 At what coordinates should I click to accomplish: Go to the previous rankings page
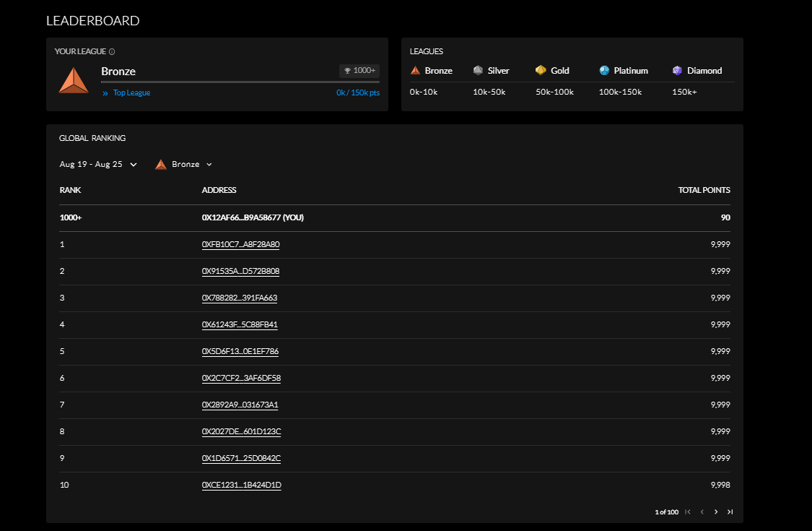702,511
